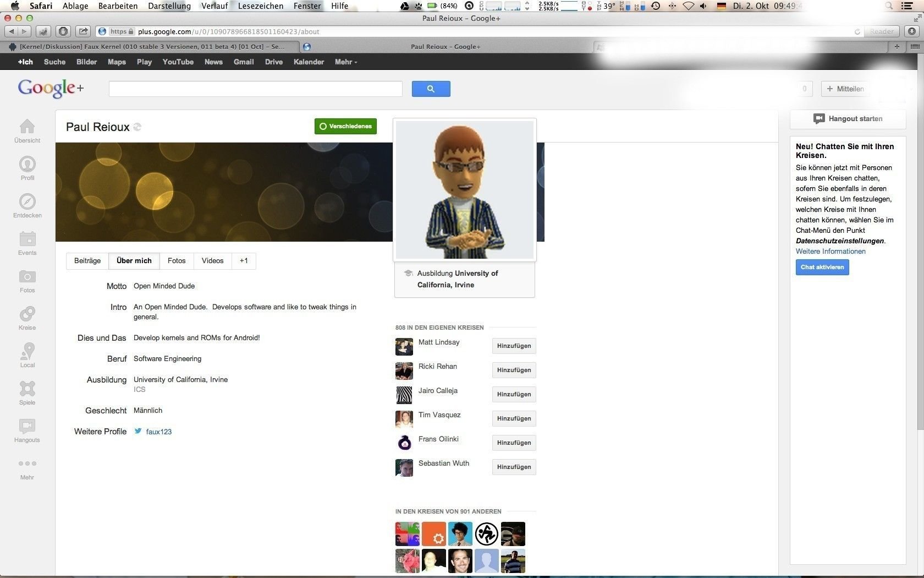The height and width of the screenshot is (578, 924).
Task: Click the notifications counter box showing 0
Action: pyautogui.click(x=804, y=89)
